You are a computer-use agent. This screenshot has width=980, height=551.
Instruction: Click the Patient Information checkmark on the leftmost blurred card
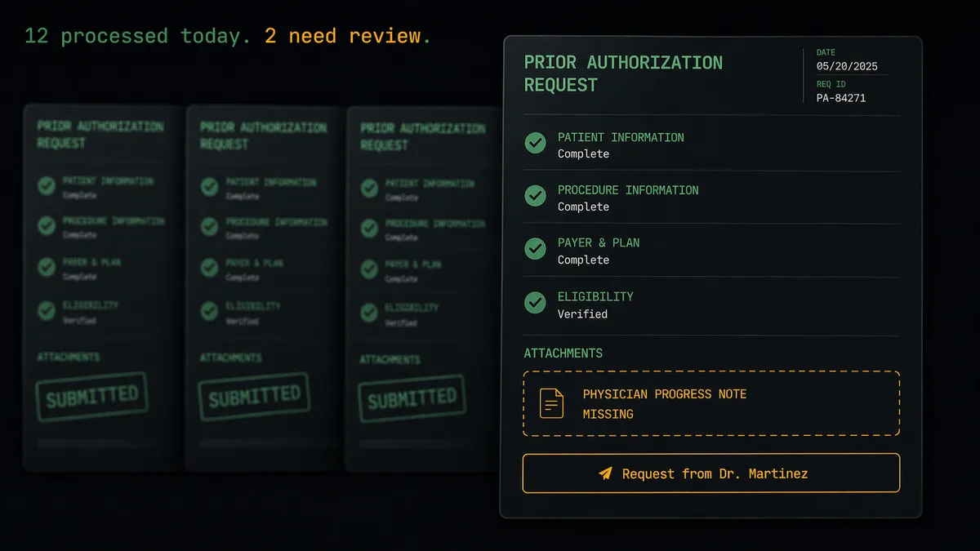pyautogui.click(x=47, y=186)
